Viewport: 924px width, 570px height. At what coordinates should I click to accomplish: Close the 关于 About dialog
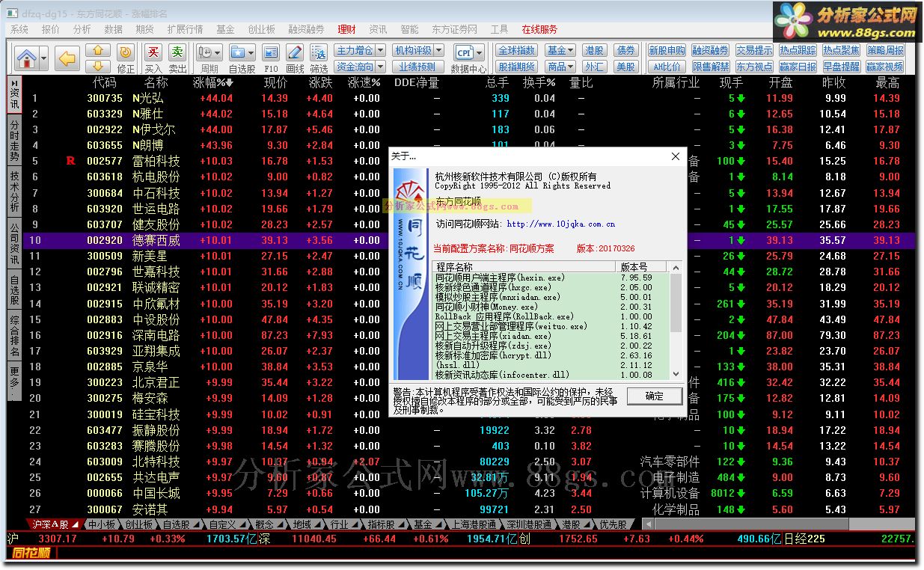tap(675, 156)
